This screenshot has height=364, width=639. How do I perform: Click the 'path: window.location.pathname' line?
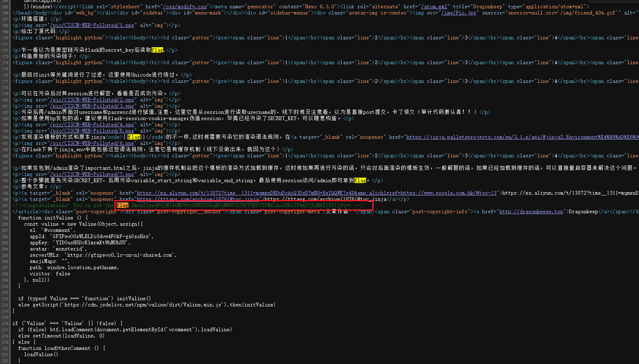pos(75,268)
